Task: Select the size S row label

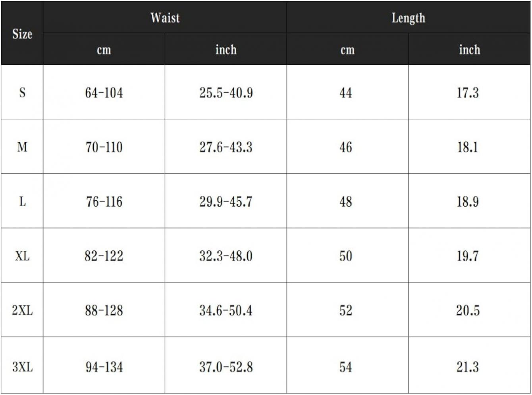Action: pos(22,93)
